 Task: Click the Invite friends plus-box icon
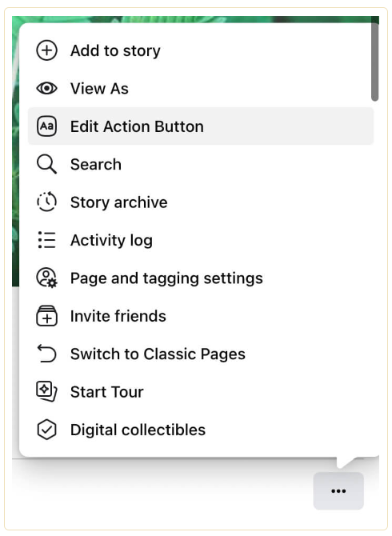tap(47, 316)
